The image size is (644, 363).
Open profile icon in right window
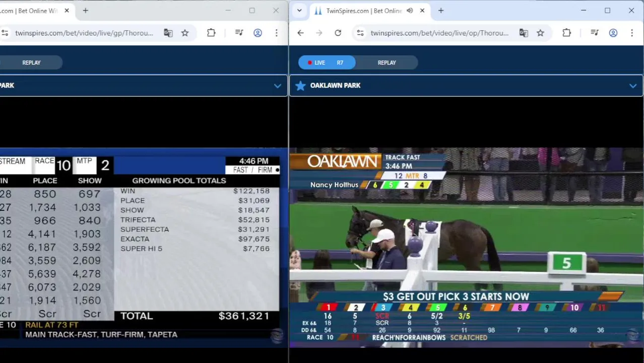613,33
